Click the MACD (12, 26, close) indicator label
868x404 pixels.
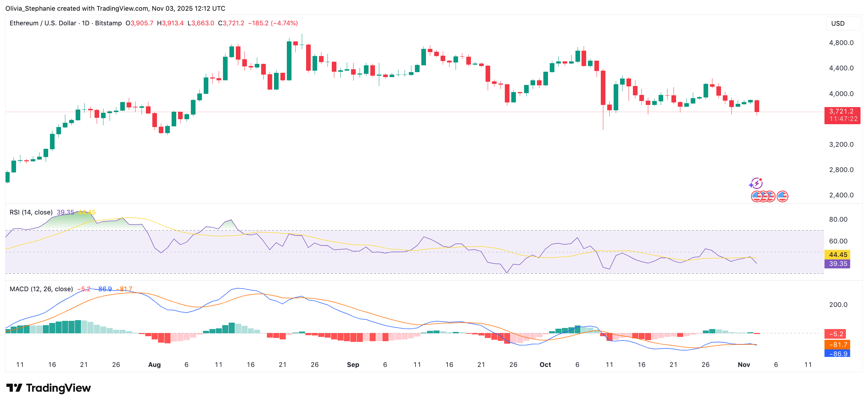pos(41,289)
